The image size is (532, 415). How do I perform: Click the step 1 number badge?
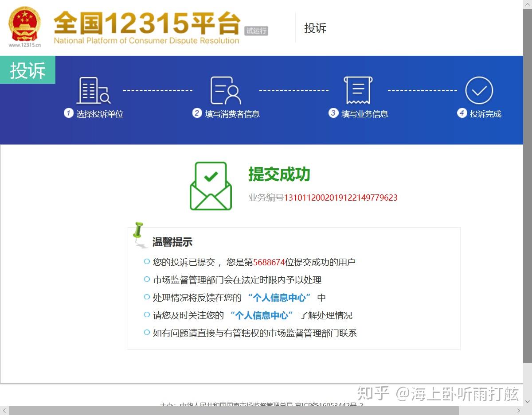click(68, 113)
